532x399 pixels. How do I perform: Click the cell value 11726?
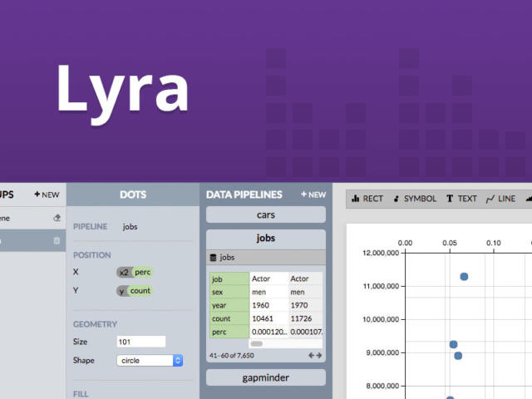point(301,318)
